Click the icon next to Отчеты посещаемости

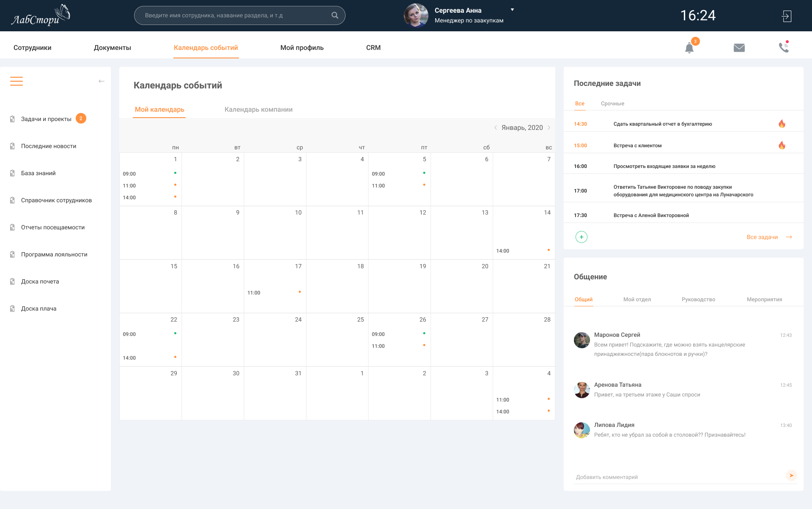[x=12, y=227]
